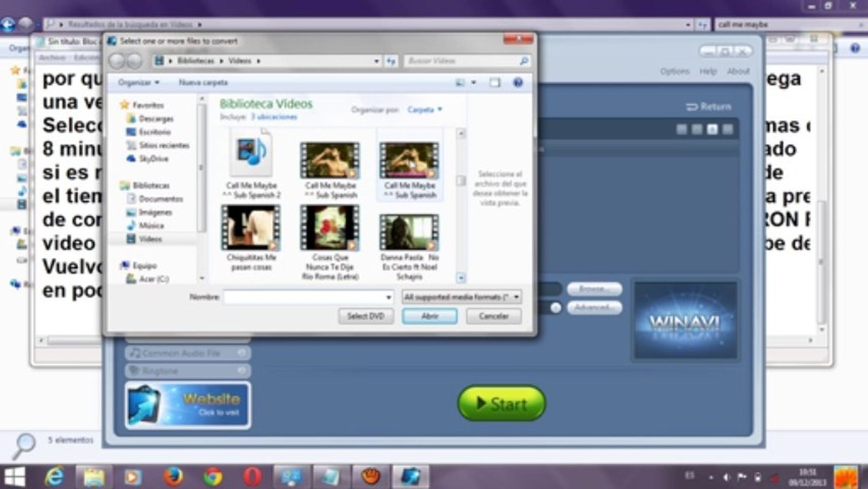Open the All supported media formats dropdown
Viewport: 868px width, 489px height.
point(461,297)
